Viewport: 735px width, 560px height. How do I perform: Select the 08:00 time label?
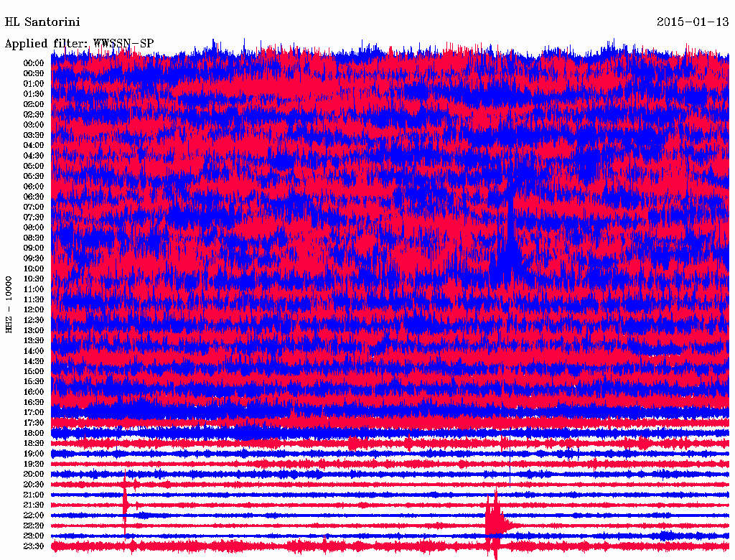coord(34,228)
